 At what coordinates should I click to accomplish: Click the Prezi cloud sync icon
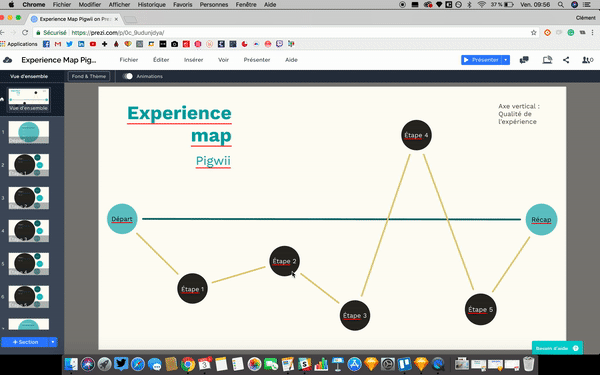(x=8, y=60)
